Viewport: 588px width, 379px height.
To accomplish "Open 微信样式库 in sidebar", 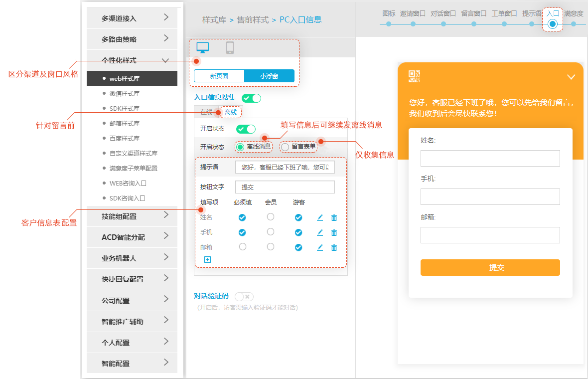I will point(124,93).
